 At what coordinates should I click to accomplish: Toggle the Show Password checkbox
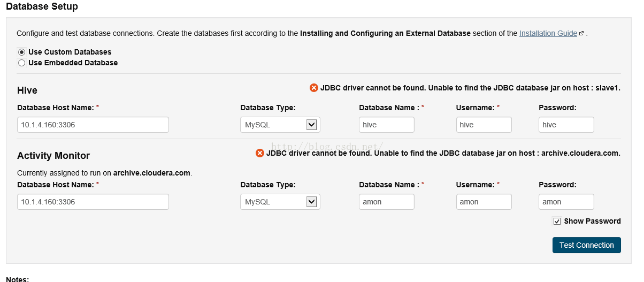pos(557,221)
